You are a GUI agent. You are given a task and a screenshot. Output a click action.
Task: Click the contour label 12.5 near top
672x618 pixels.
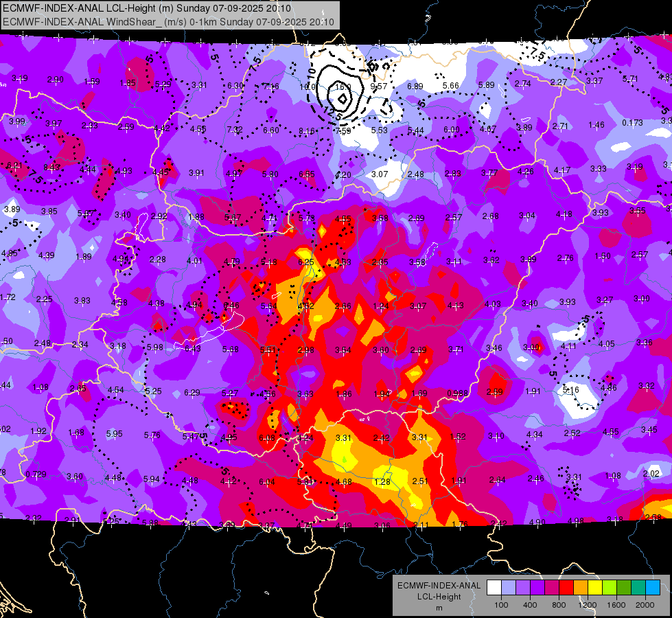coord(333,114)
